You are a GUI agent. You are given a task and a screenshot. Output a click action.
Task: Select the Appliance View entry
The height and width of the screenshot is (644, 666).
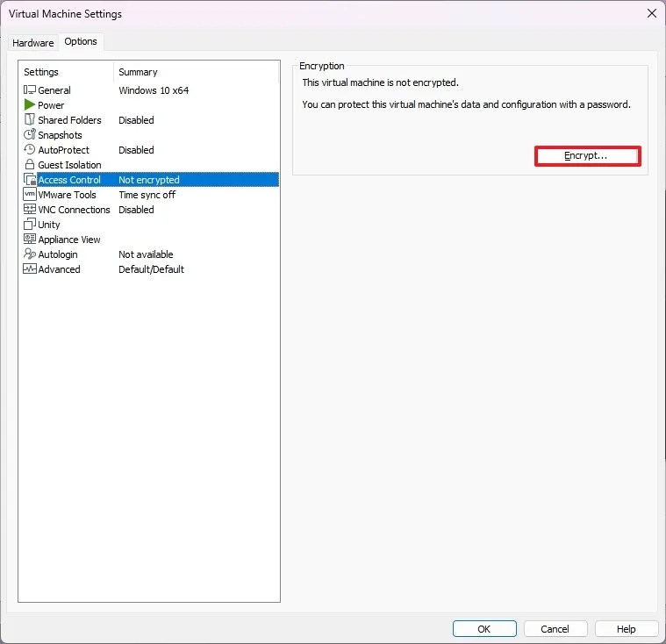pyautogui.click(x=69, y=240)
